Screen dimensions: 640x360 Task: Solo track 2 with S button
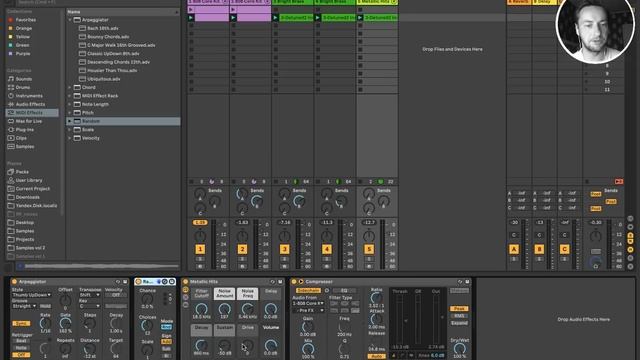[242, 259]
